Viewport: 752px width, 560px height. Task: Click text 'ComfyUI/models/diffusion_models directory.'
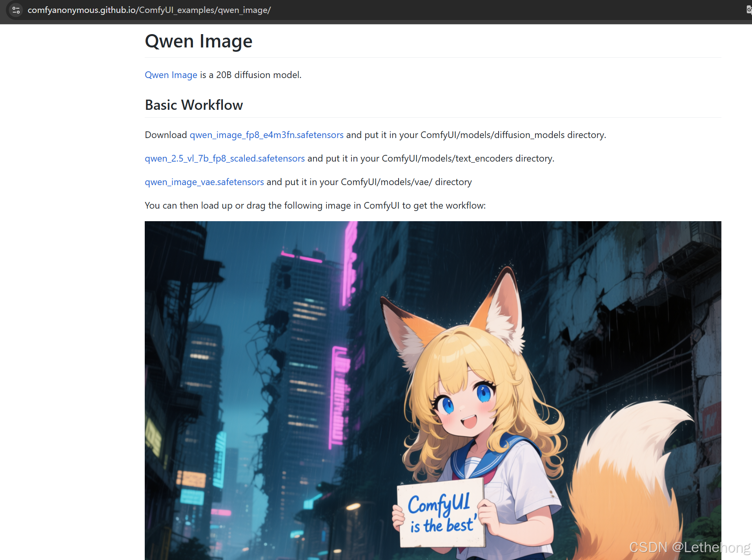click(x=513, y=135)
